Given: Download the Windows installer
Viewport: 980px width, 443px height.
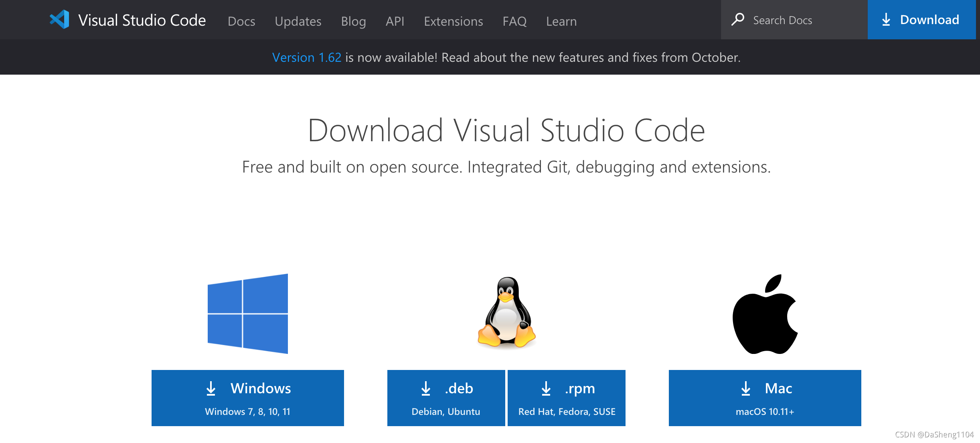Looking at the screenshot, I should pos(248,398).
